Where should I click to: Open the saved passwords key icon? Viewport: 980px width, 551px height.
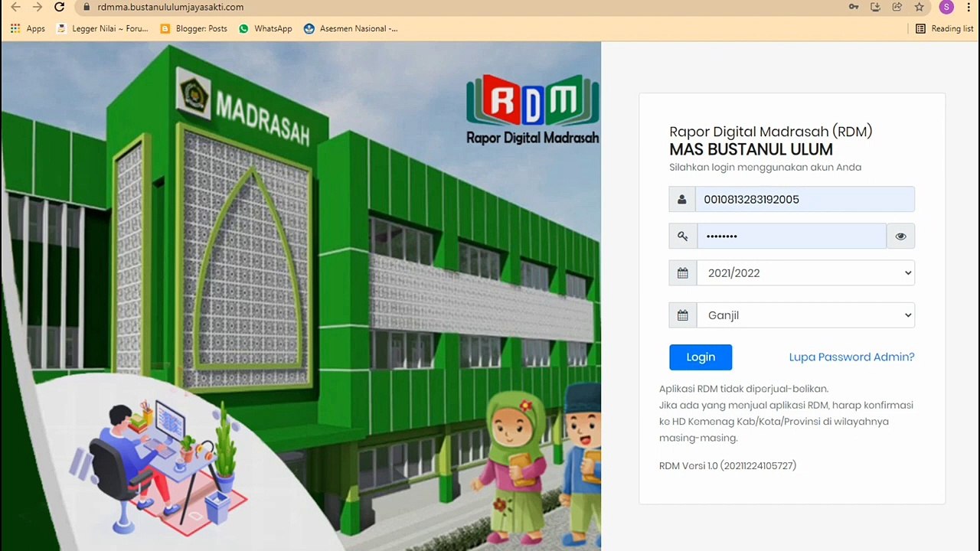pyautogui.click(x=854, y=7)
